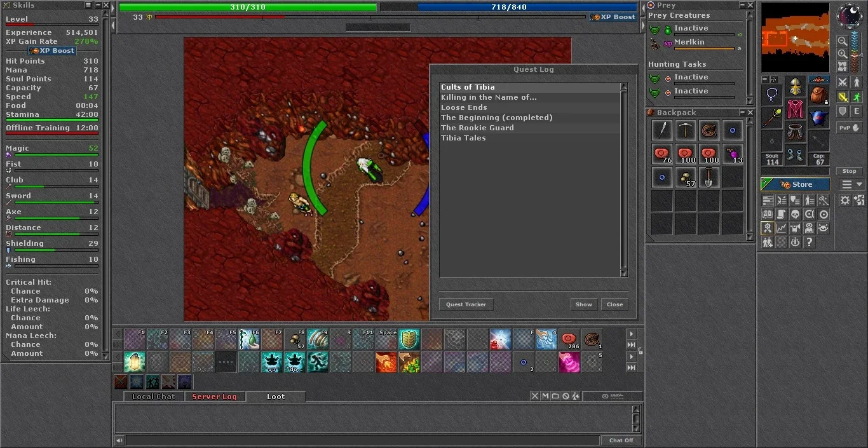The height and width of the screenshot is (448, 868).
Task: Click the Quest Log list scrollbar
Action: (624, 180)
